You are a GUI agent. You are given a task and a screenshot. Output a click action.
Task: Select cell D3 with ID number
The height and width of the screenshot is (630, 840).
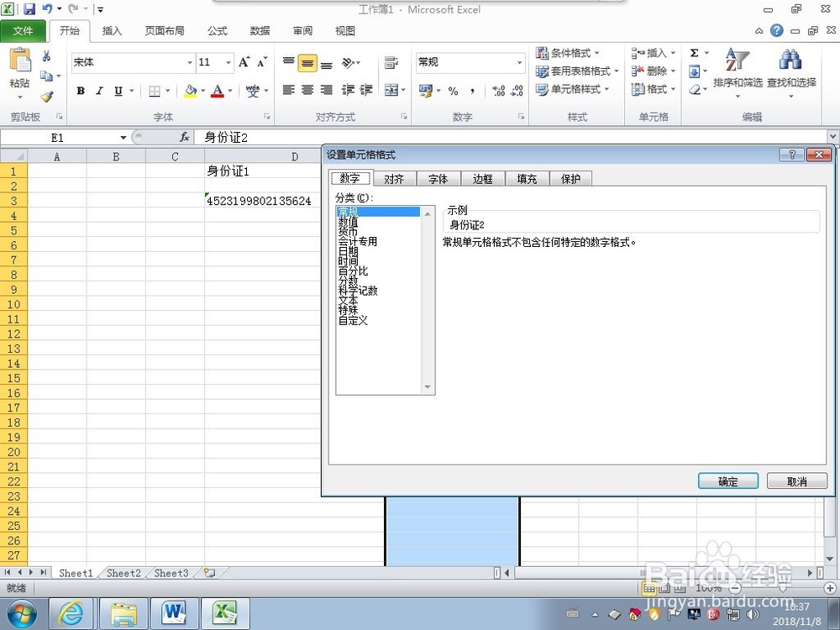pos(262,201)
